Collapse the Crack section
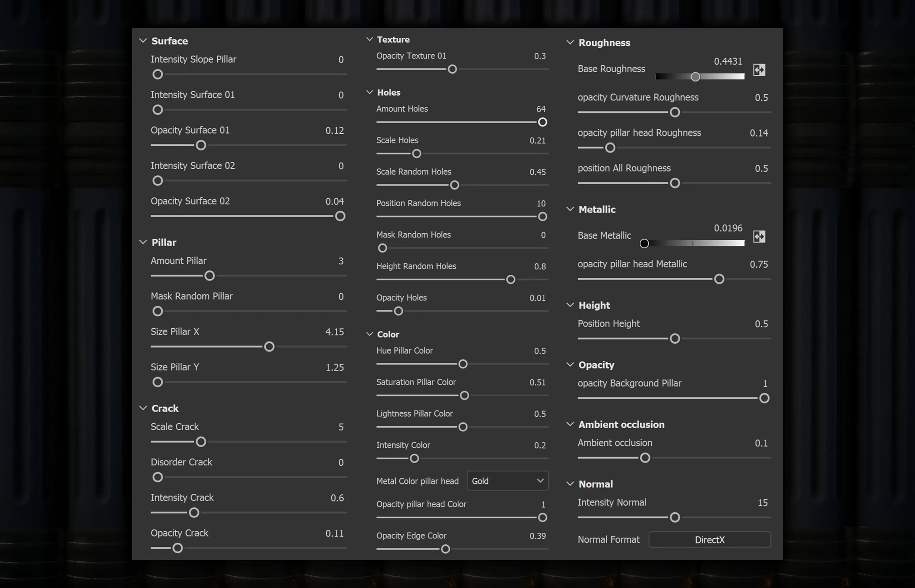The height and width of the screenshot is (588, 915). (x=143, y=408)
